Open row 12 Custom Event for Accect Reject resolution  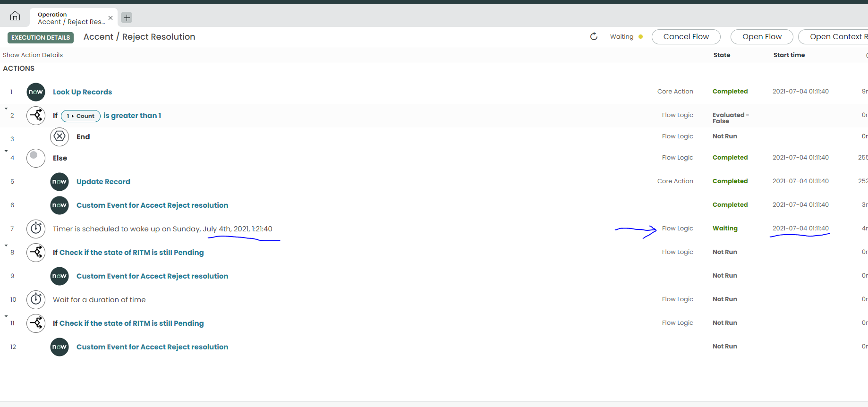click(152, 347)
